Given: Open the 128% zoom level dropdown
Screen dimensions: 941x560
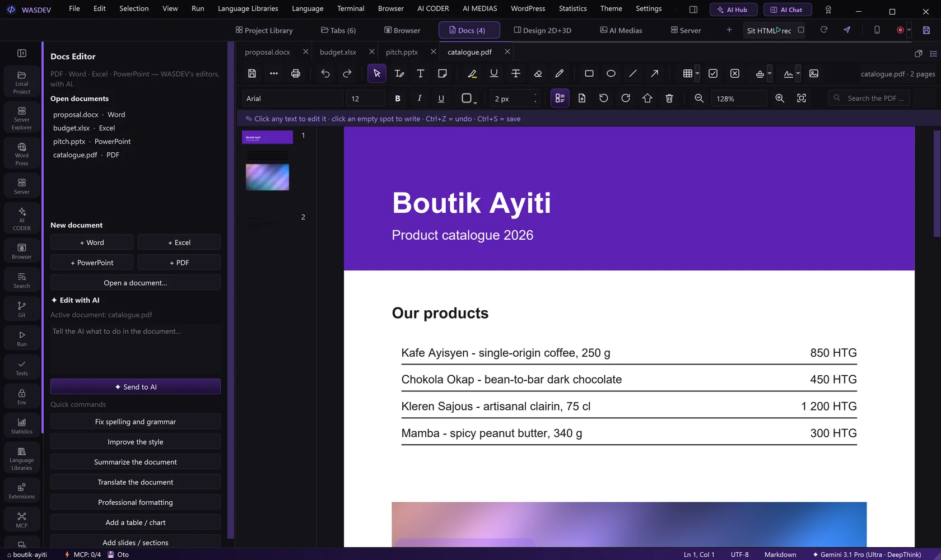Looking at the screenshot, I should tap(739, 98).
